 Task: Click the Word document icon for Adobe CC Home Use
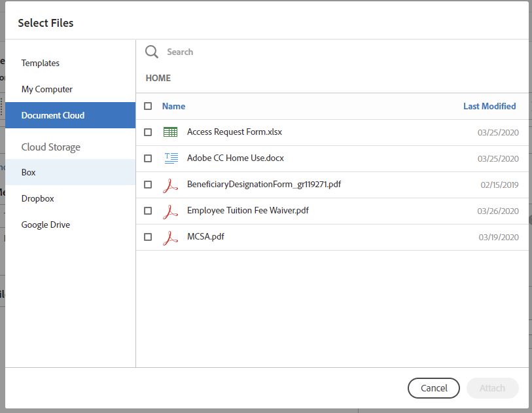[171, 158]
